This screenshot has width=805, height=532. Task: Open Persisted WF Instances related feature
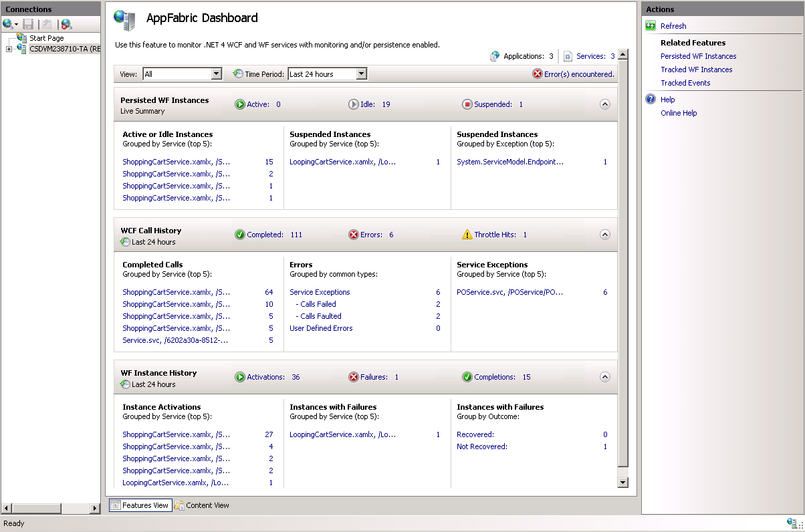tap(699, 56)
